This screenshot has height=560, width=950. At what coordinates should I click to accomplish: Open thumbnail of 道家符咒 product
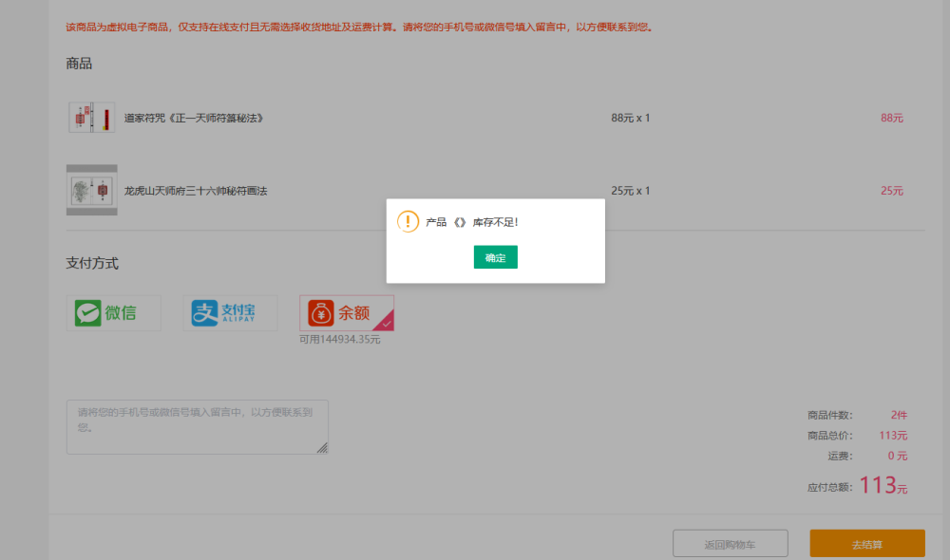(91, 118)
